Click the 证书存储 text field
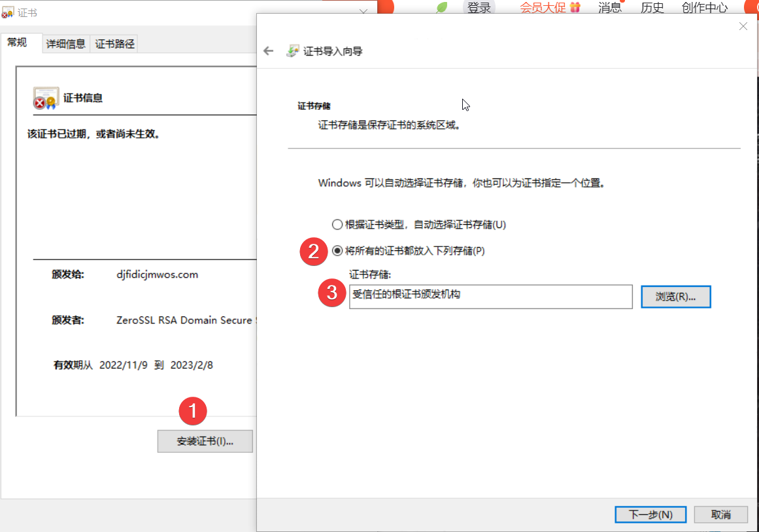The width and height of the screenshot is (759, 532). [x=490, y=296]
